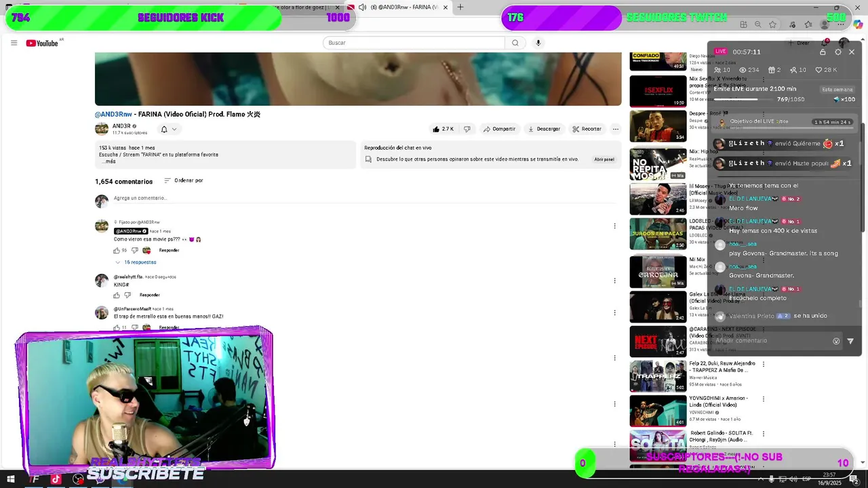This screenshot has width=868, height=488.
Task: Open the Ordenar por comments sort dropdown
Action: [184, 180]
